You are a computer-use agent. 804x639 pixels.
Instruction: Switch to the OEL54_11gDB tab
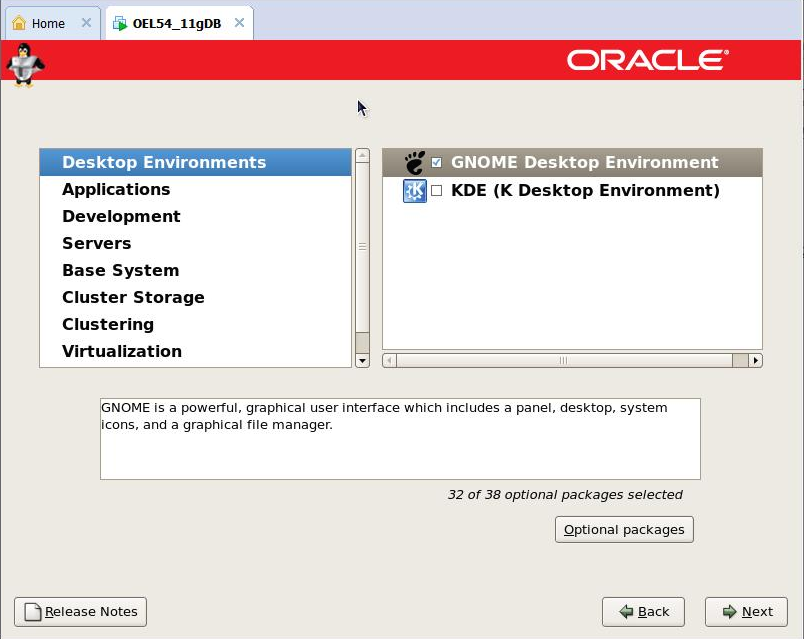click(179, 23)
